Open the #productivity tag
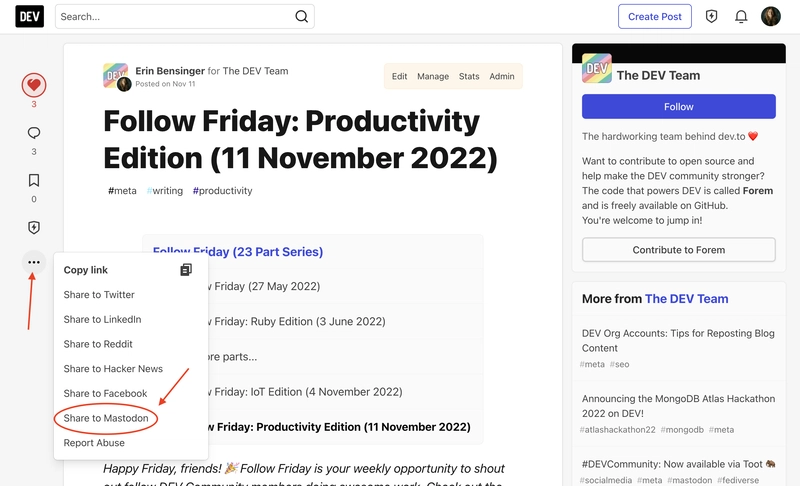This screenshot has height=486, width=800. point(222,191)
